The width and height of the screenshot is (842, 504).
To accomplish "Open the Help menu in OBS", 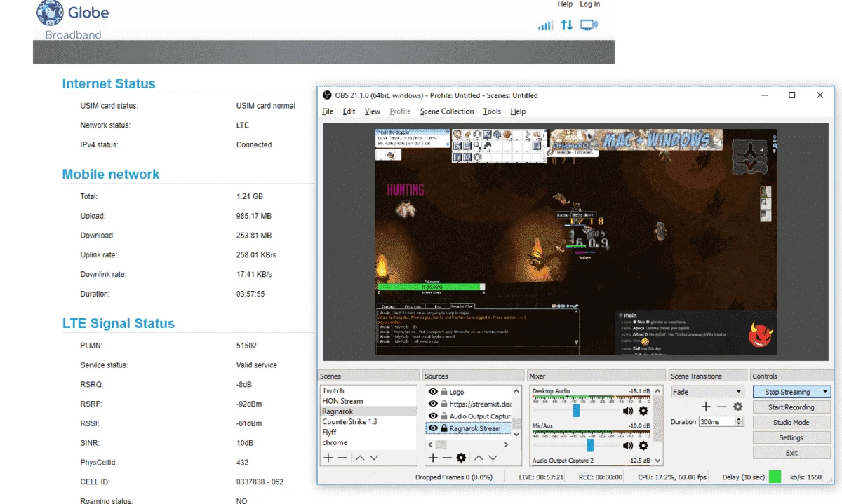I will click(518, 111).
